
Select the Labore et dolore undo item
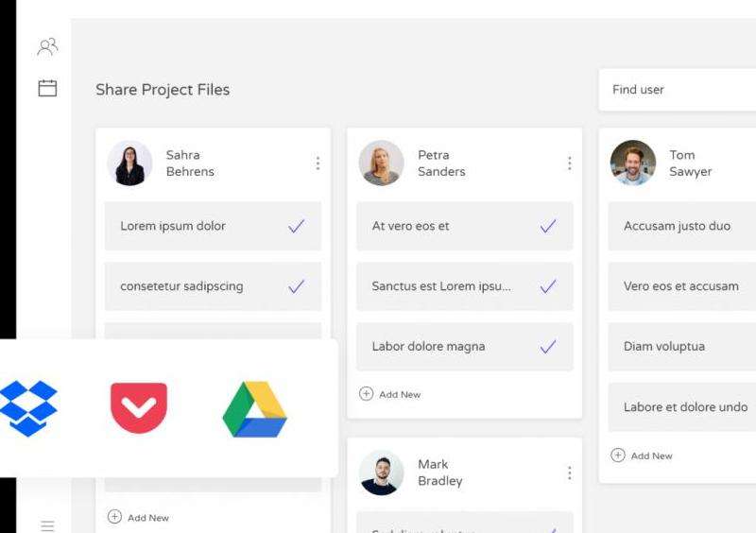pyautogui.click(x=681, y=407)
